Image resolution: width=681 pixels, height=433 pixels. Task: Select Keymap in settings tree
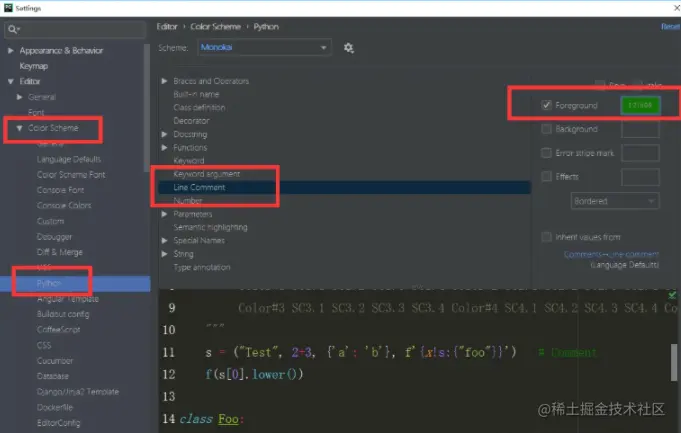pyautogui.click(x=33, y=66)
